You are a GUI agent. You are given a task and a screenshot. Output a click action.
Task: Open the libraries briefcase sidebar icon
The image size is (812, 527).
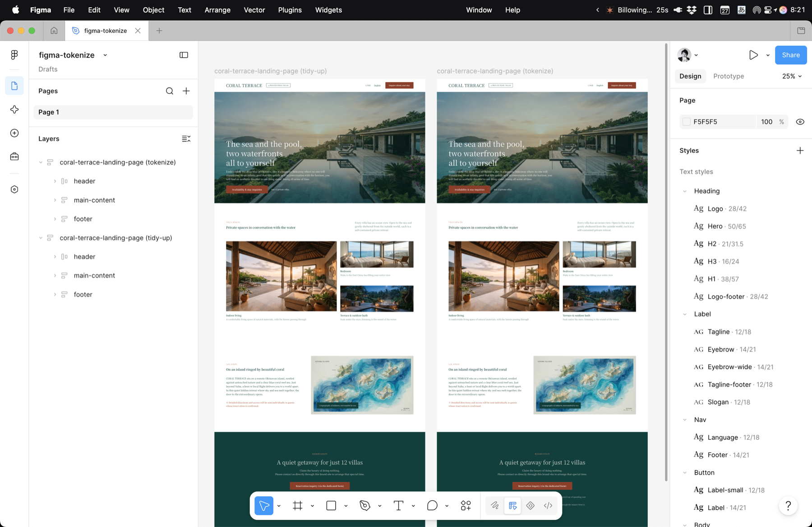click(14, 156)
